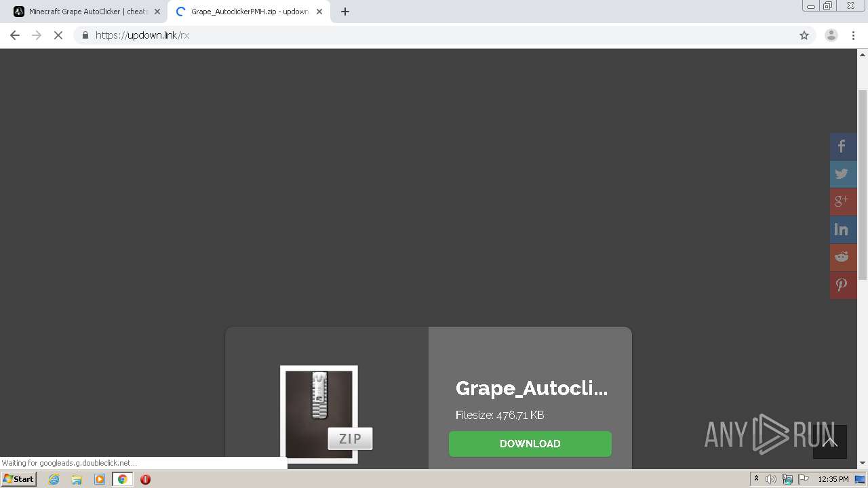Click the green DOWNLOAD button
The height and width of the screenshot is (488, 868).
(x=530, y=444)
